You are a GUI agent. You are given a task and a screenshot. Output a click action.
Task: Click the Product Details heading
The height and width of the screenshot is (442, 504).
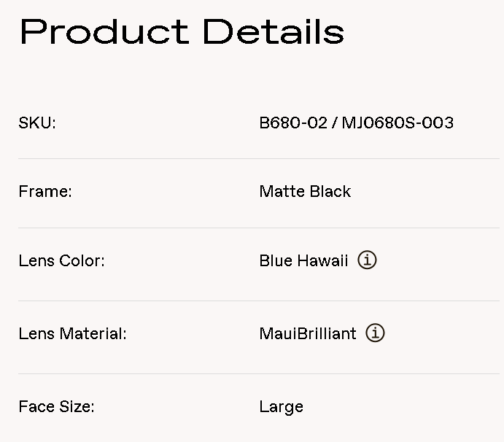182,32
